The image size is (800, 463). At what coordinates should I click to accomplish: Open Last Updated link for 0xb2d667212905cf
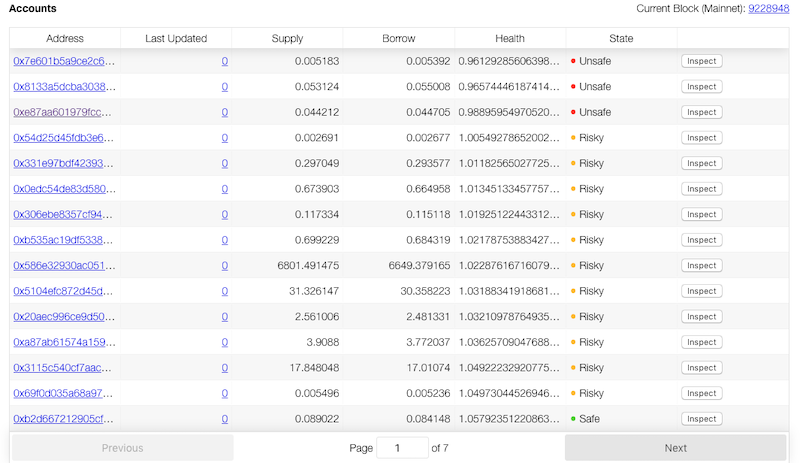tap(224, 419)
